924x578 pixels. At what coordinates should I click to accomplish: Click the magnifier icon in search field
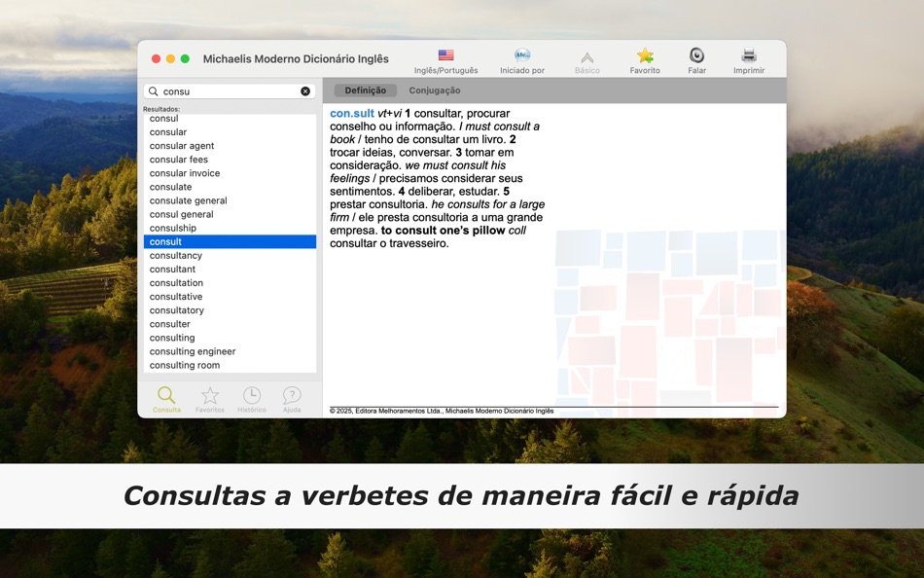coord(154,91)
